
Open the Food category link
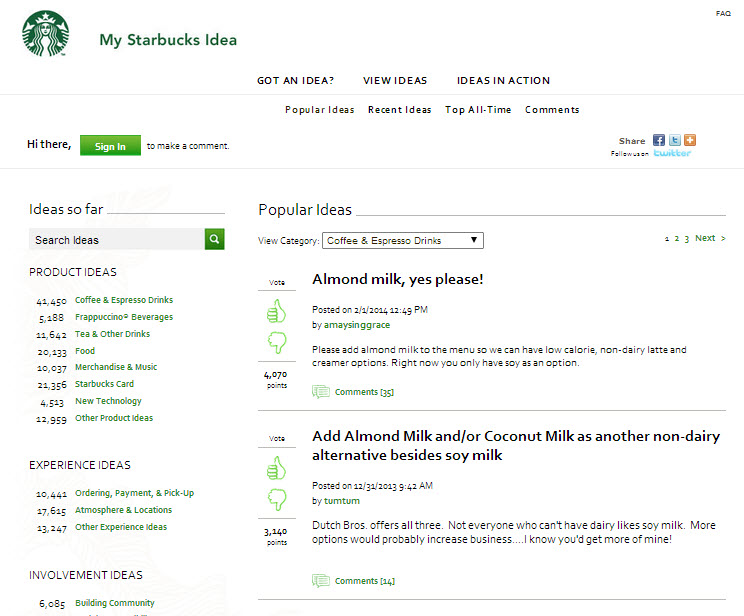tap(85, 351)
